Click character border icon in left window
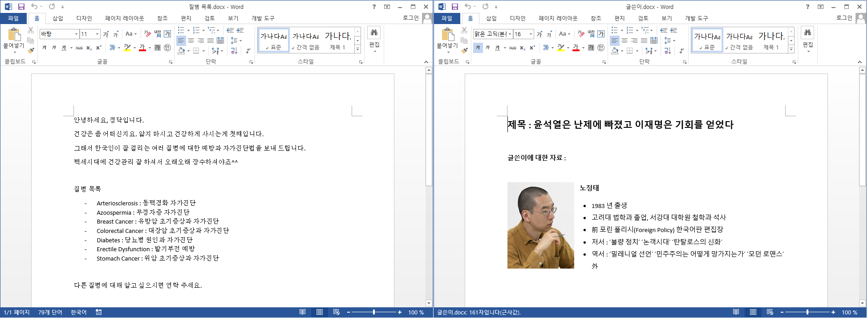Image resolution: width=868 pixels, height=318 pixels. click(167, 34)
